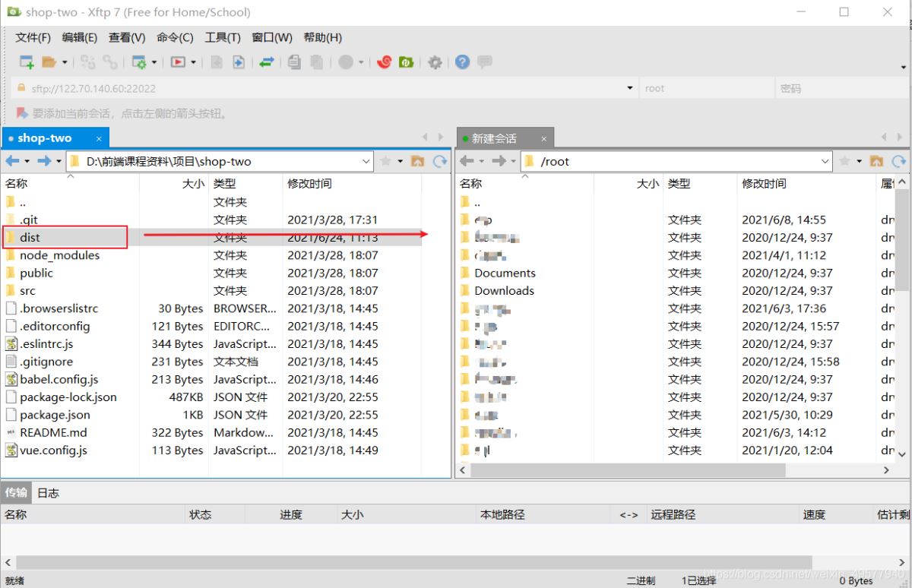Expand the remote /root path dropdown
912x588 pixels.
pos(825,161)
